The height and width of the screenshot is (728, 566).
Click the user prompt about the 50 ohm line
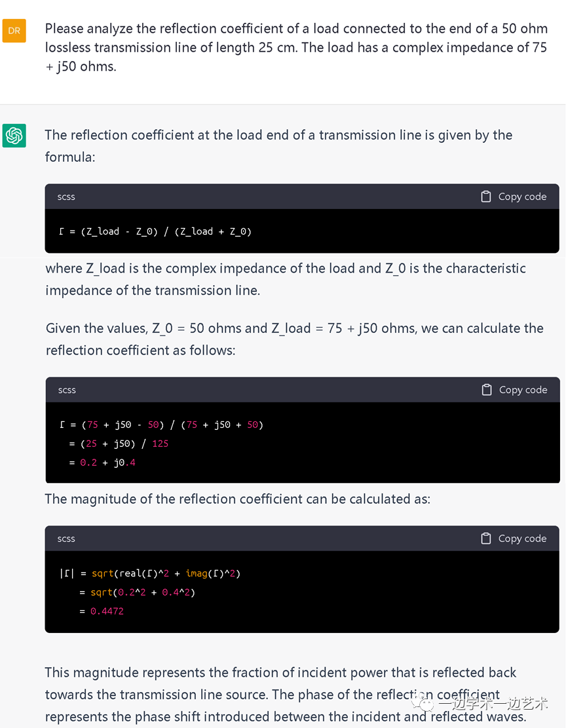[295, 48]
